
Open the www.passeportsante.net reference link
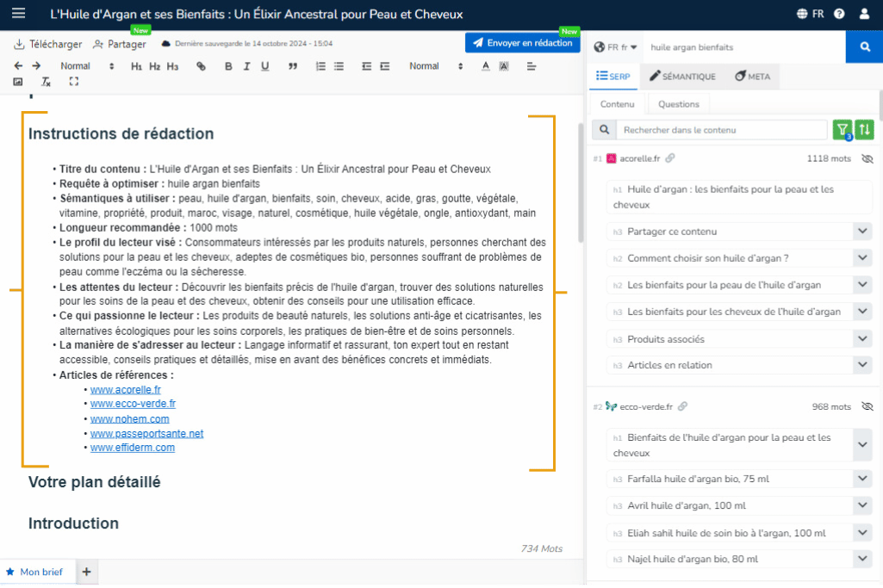(147, 434)
